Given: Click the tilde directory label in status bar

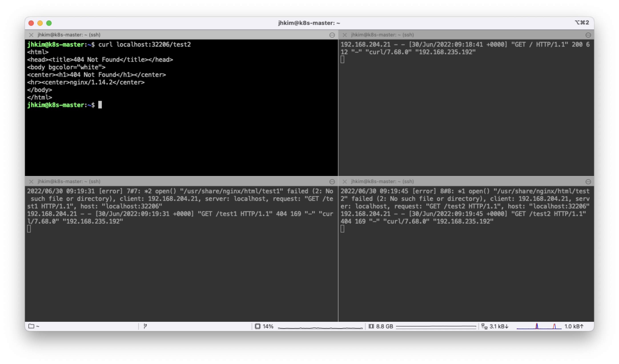Looking at the screenshot, I should 38,326.
